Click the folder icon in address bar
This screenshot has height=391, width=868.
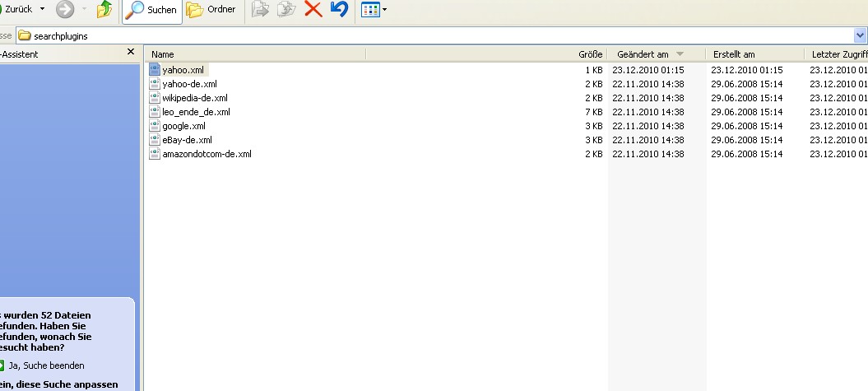point(25,36)
